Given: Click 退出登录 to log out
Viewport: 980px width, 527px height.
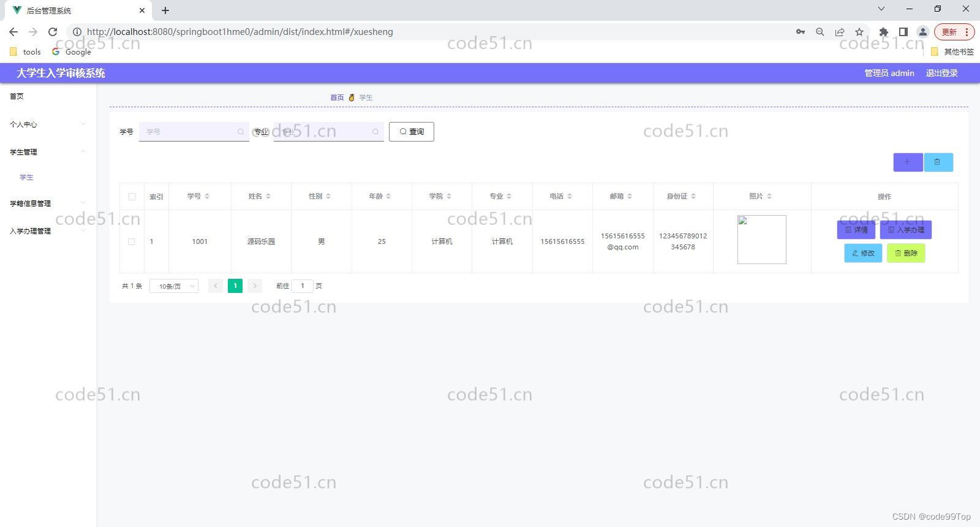Looking at the screenshot, I should pyautogui.click(x=941, y=73).
